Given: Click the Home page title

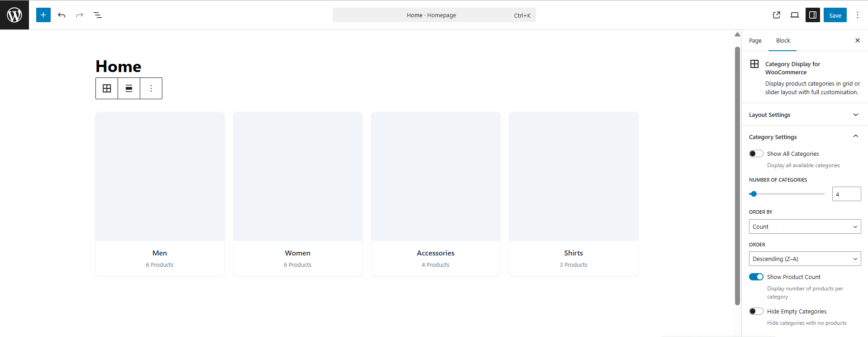Looking at the screenshot, I should click(x=119, y=66).
